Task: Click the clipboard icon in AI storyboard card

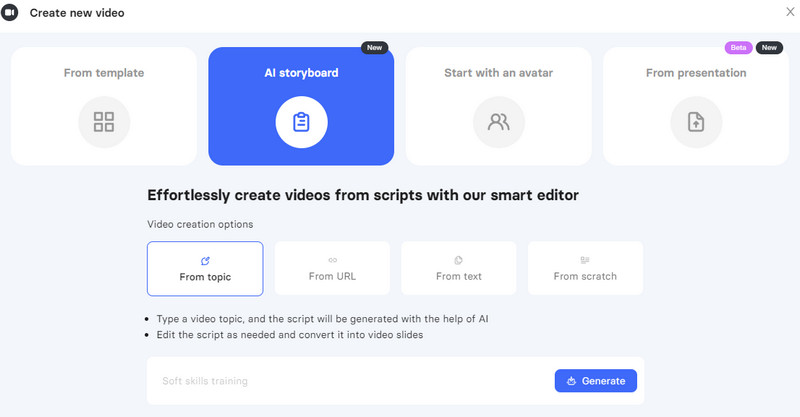Action: click(x=301, y=122)
